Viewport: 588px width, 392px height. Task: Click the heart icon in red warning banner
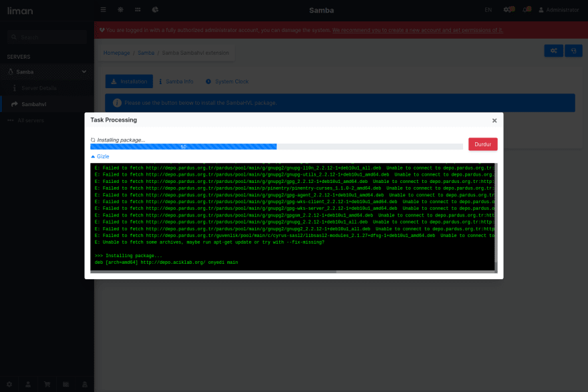(x=102, y=30)
